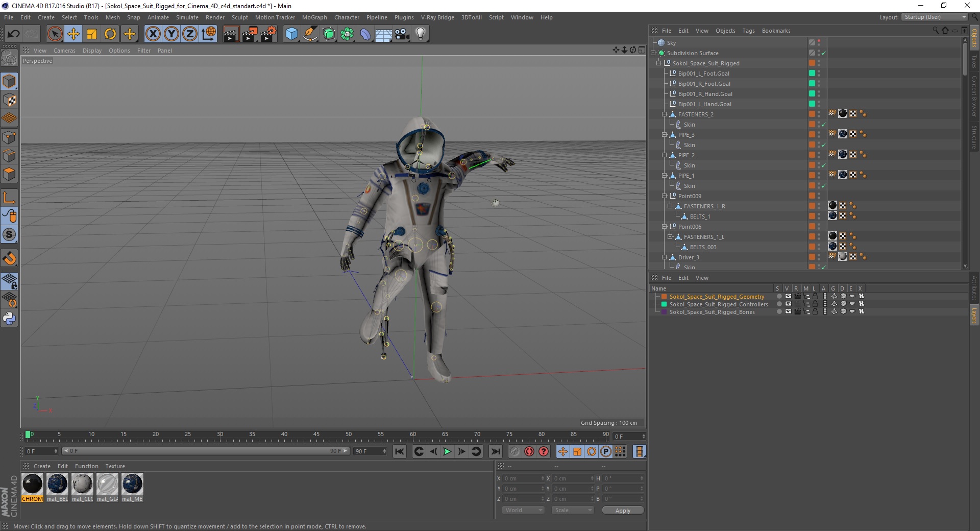The image size is (980, 531).
Task: Select the mat_GLA material thumbnail
Action: [x=107, y=488]
